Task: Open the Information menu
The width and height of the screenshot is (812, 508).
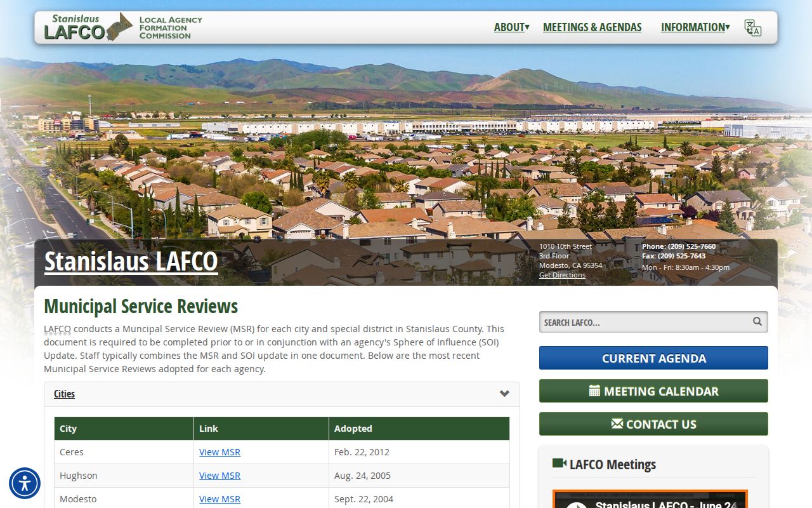Action: tap(693, 27)
